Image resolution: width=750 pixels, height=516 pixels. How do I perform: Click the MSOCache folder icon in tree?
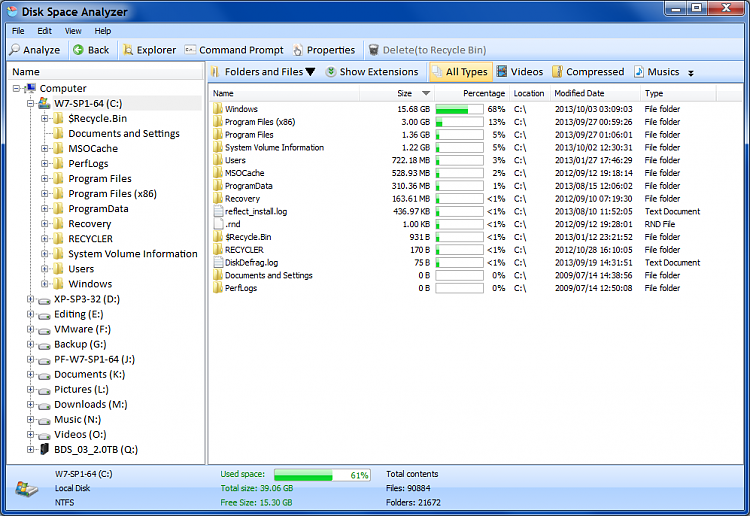(58, 148)
